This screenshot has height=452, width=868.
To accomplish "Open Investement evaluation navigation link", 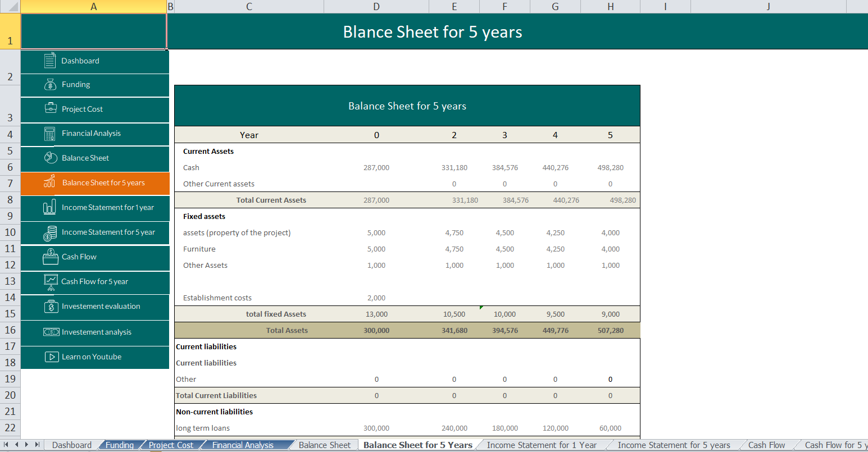I will click(101, 307).
